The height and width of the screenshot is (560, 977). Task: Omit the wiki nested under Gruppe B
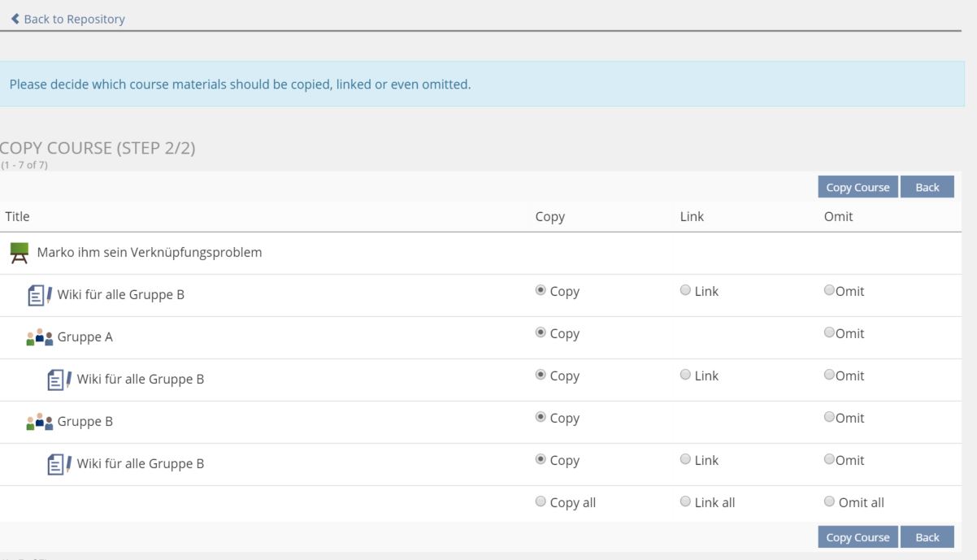(829, 460)
